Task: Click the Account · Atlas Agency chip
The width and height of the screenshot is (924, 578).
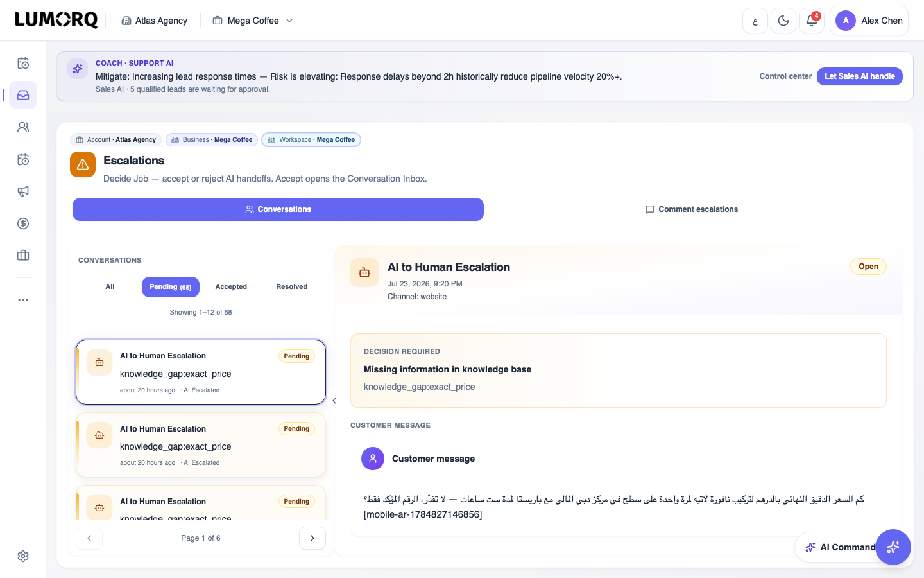Action: (116, 140)
